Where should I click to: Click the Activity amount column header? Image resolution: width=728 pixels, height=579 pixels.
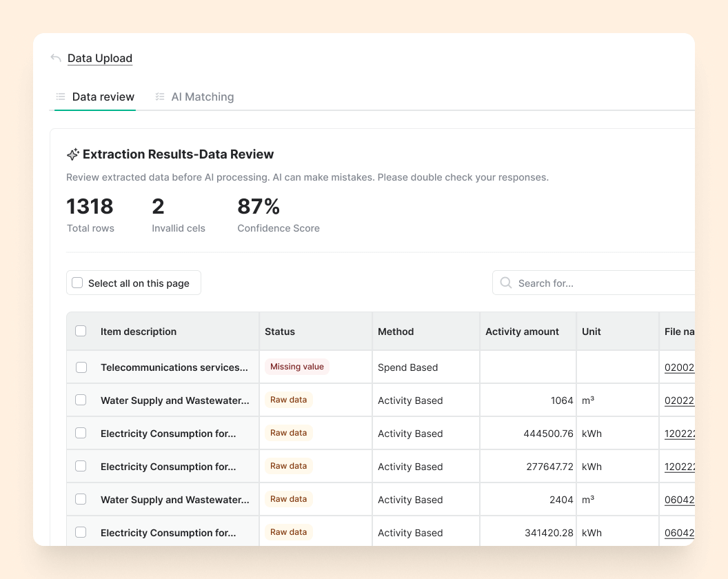522,332
